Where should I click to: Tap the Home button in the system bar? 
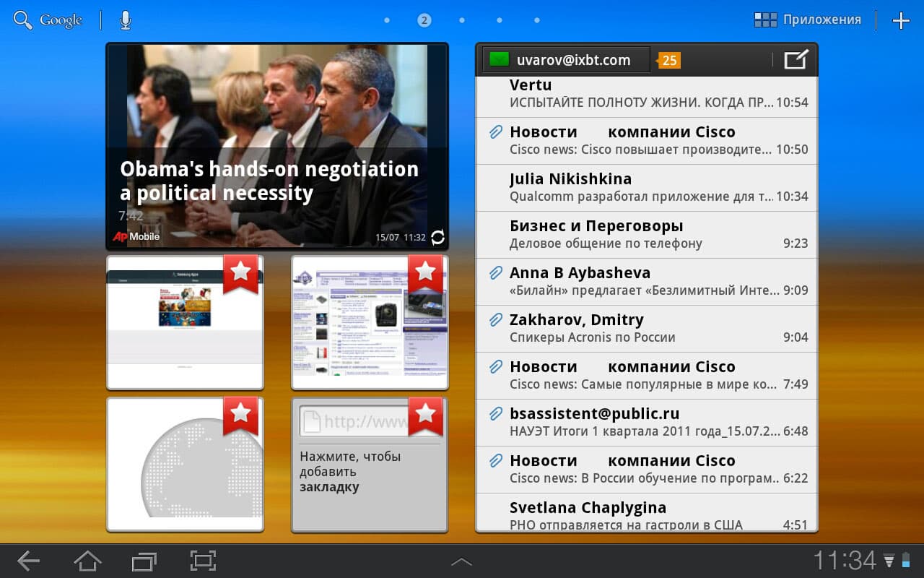coord(88,561)
